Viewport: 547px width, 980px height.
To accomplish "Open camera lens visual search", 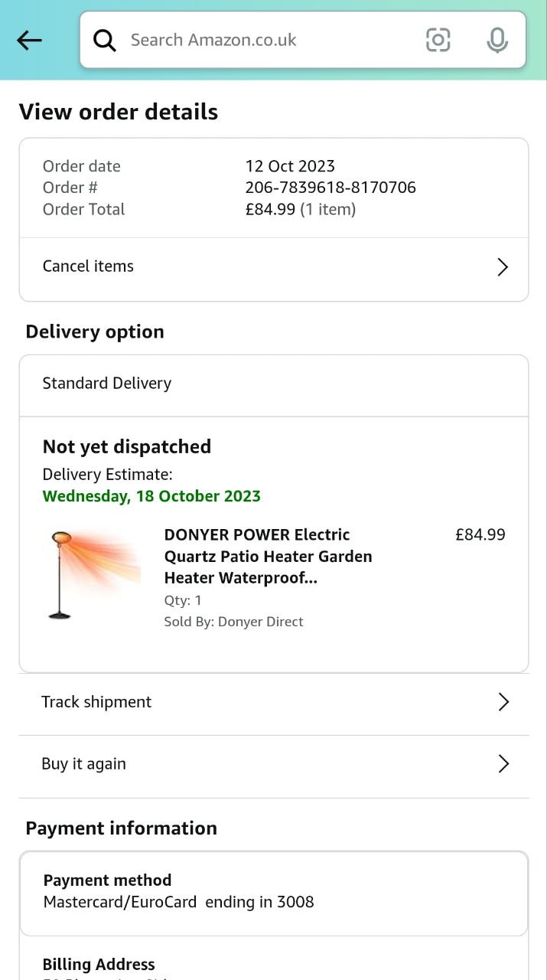I will point(438,40).
